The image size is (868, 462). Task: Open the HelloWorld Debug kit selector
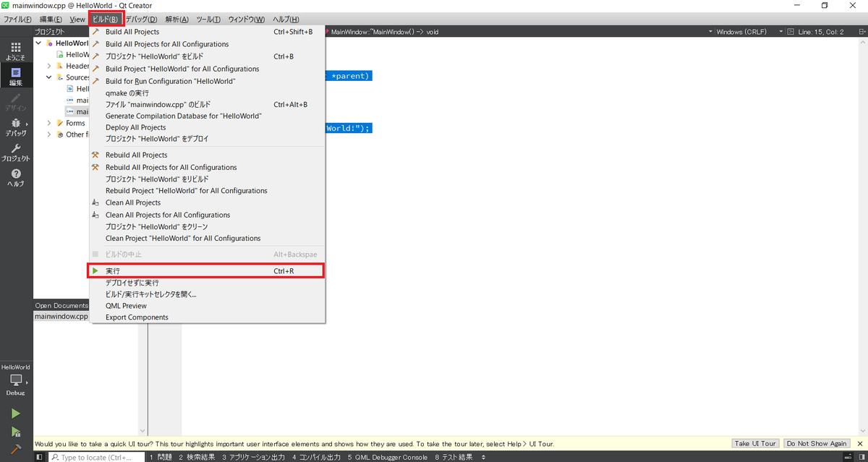coord(16,380)
